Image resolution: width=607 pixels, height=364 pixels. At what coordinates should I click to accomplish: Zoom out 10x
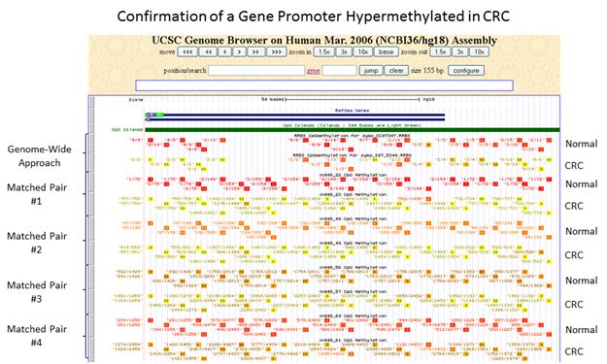click(x=479, y=51)
